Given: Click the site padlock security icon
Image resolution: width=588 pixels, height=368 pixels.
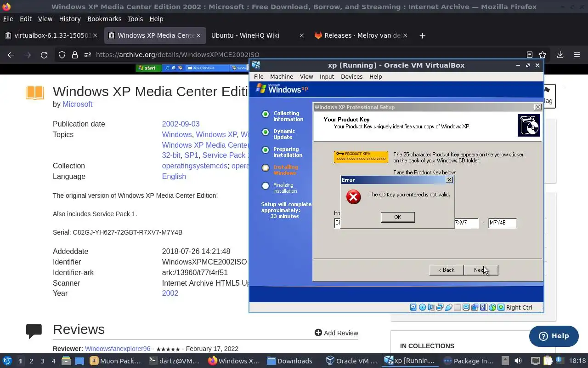Looking at the screenshot, I should [x=75, y=55].
